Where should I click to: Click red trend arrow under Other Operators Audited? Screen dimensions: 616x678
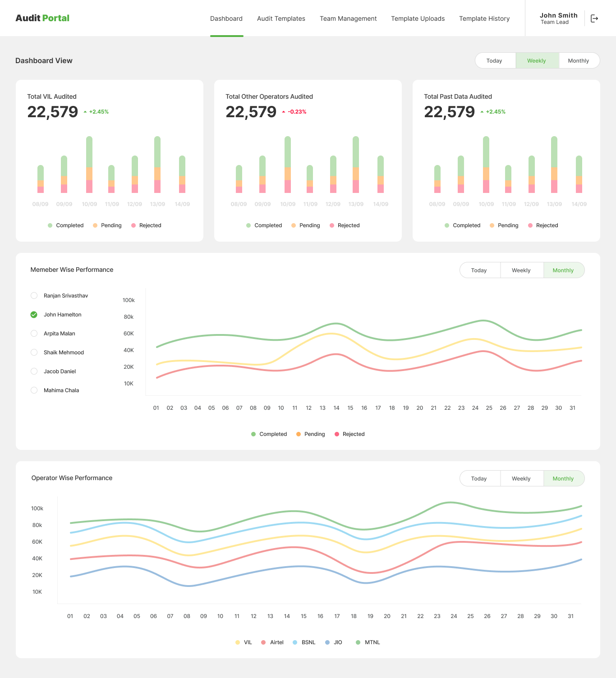click(x=284, y=112)
